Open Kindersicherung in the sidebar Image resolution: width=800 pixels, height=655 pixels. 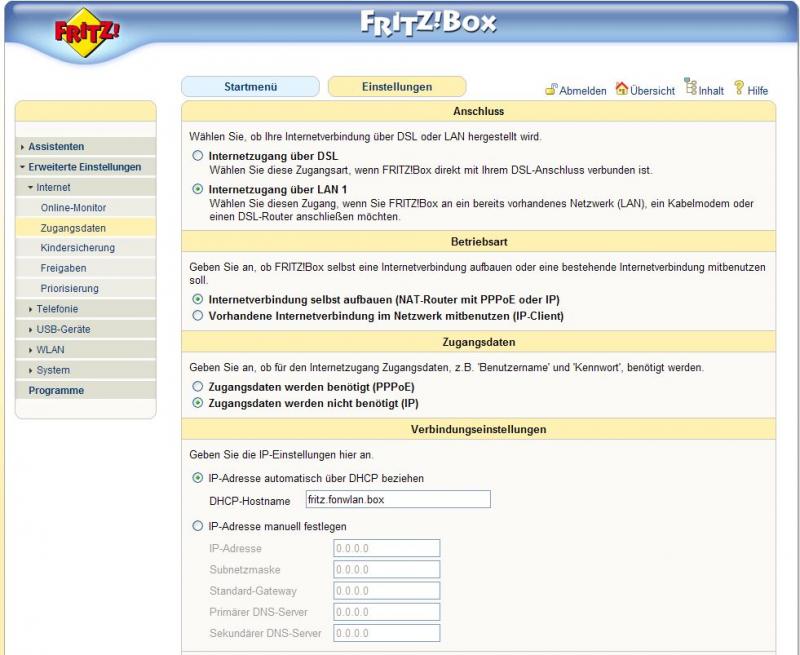click(86, 247)
